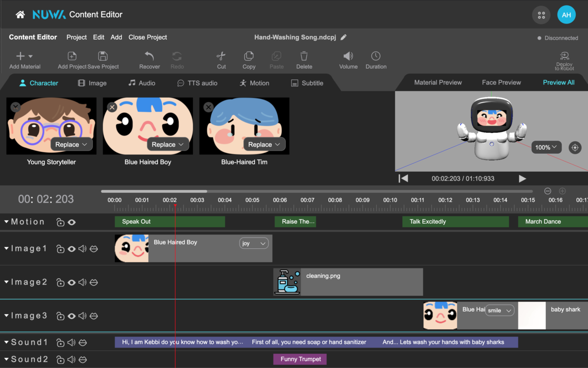Viewport: 588px width, 368px height.
Task: Toggle visibility of Motion track
Action: (x=72, y=222)
